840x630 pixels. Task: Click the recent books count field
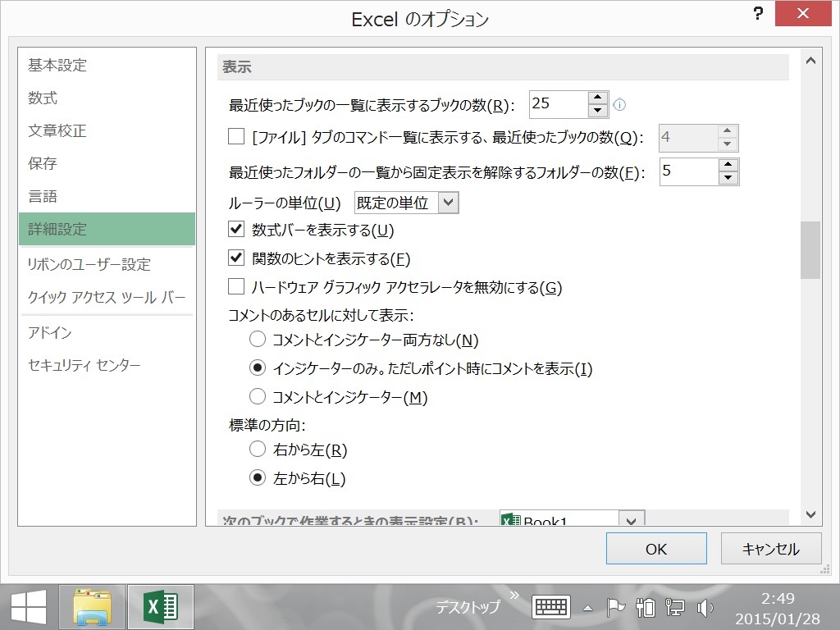click(x=558, y=104)
